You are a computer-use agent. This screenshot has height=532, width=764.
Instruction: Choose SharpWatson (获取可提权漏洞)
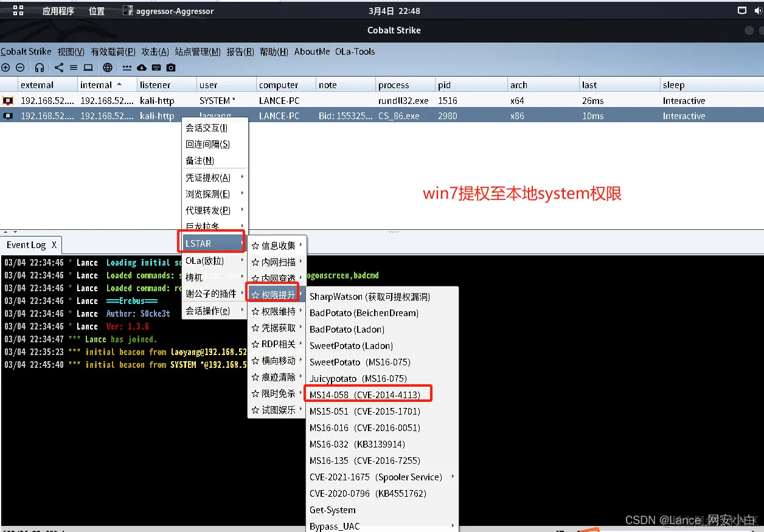pos(382,297)
